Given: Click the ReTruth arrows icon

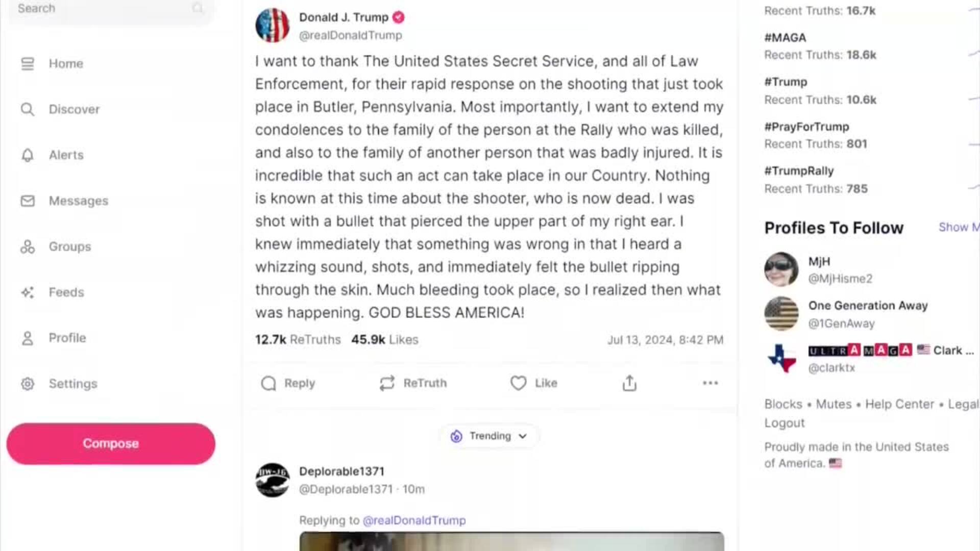Looking at the screenshot, I should (387, 383).
